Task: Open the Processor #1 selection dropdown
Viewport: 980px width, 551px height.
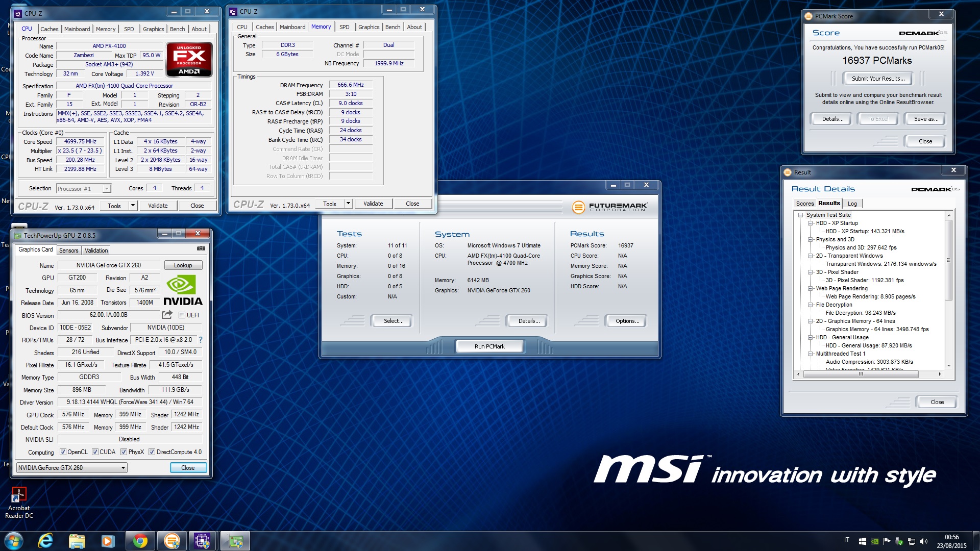Action: [x=84, y=189]
